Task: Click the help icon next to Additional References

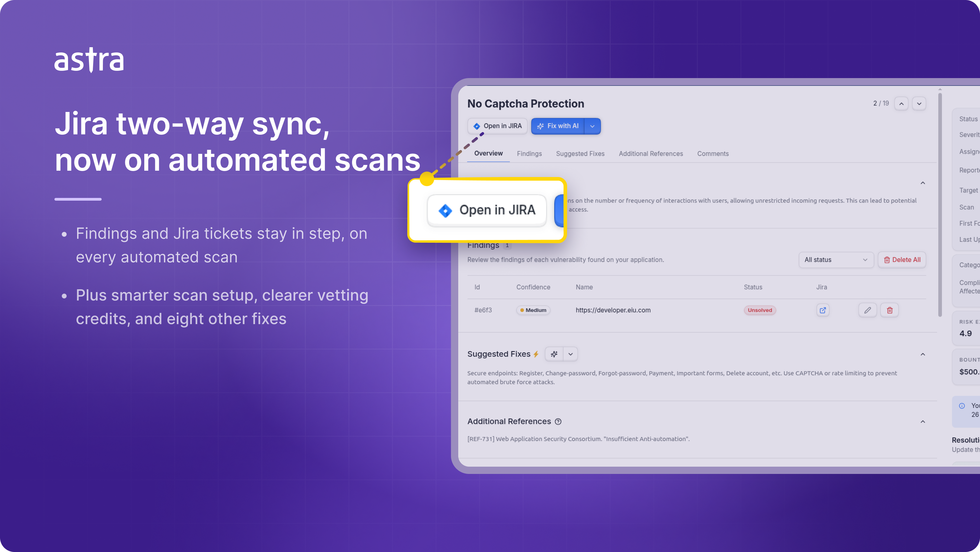Action: point(558,422)
